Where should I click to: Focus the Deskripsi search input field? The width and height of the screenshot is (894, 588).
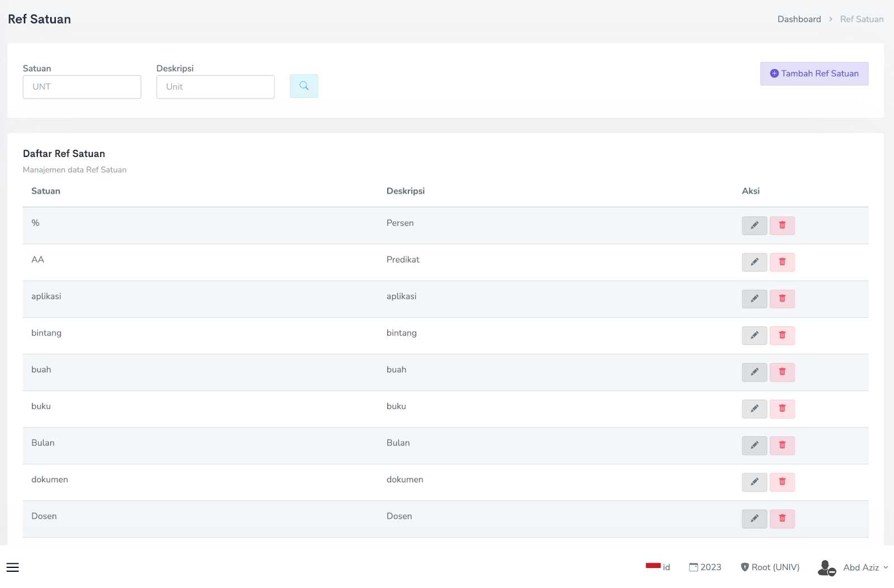tap(216, 87)
